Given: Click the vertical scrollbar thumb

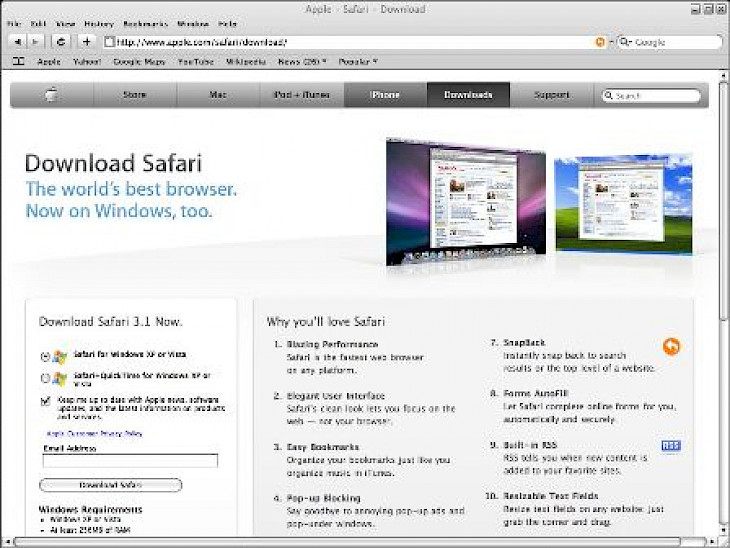Looking at the screenshot, I should pos(723,200).
